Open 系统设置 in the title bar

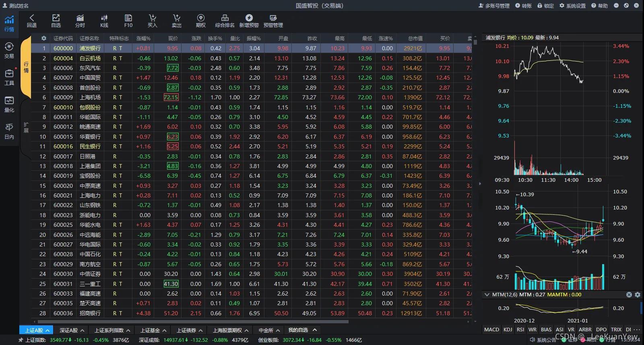(572, 6)
